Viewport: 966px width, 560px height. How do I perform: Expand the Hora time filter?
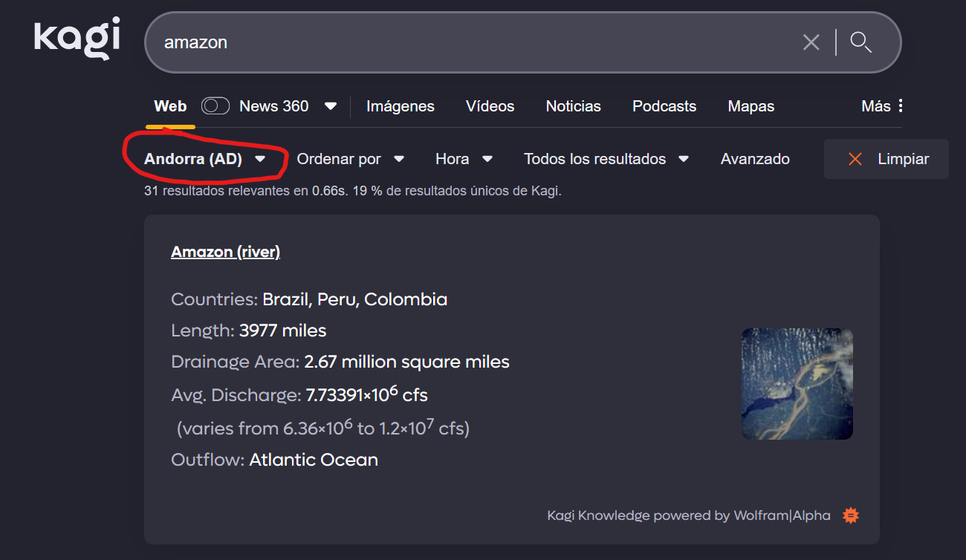[x=464, y=159]
